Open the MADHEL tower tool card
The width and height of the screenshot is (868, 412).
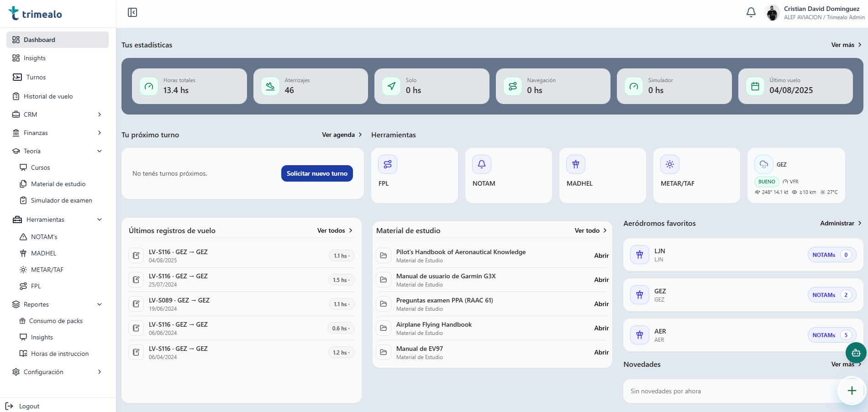tap(602, 175)
